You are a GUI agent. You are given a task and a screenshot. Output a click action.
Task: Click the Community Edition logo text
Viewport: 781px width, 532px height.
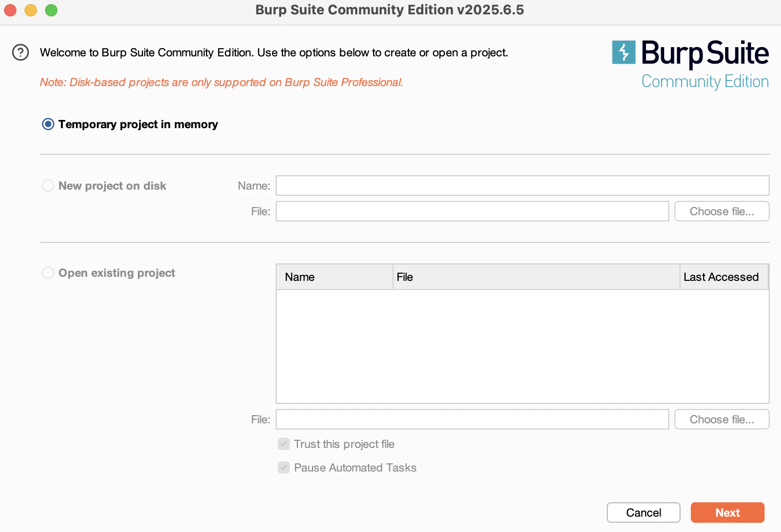(705, 81)
